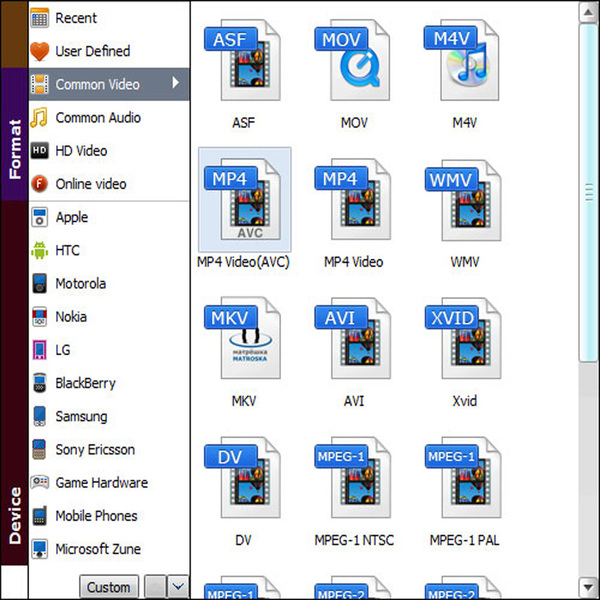
Task: Click the "MP4 Video(AVC)" label
Action: (x=243, y=262)
